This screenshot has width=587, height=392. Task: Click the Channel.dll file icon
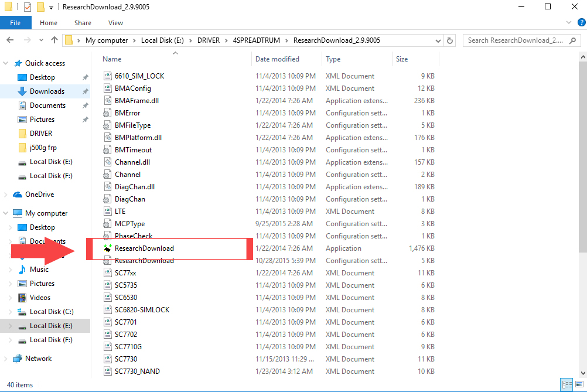(x=108, y=162)
